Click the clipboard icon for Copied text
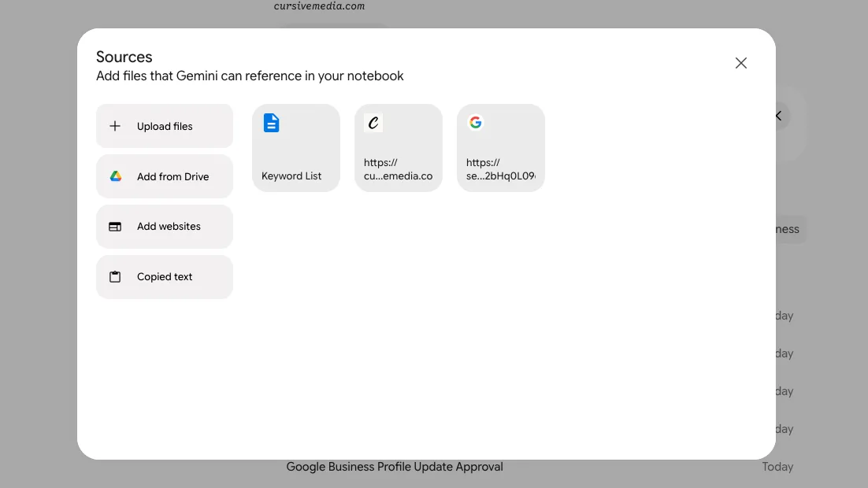 pyautogui.click(x=114, y=276)
